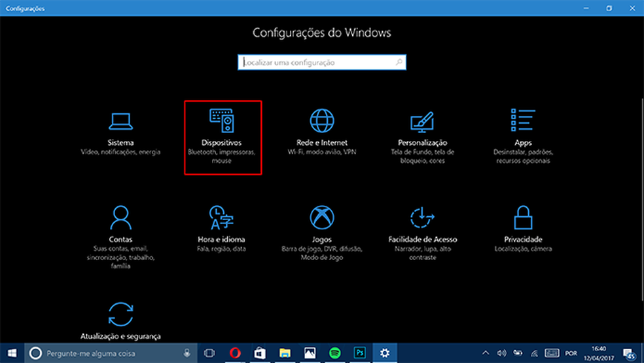Viewport: 644px width, 363px height.
Task: Launch Opera browser from the taskbar
Action: click(235, 353)
